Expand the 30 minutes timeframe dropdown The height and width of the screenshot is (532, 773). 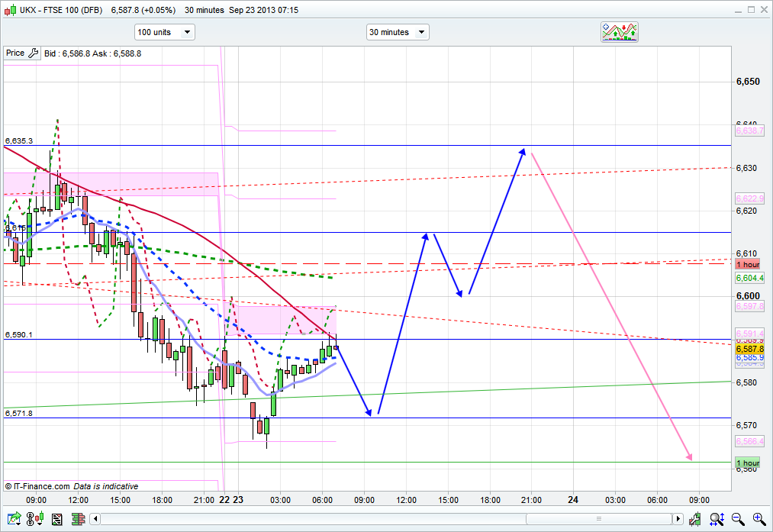tap(398, 32)
